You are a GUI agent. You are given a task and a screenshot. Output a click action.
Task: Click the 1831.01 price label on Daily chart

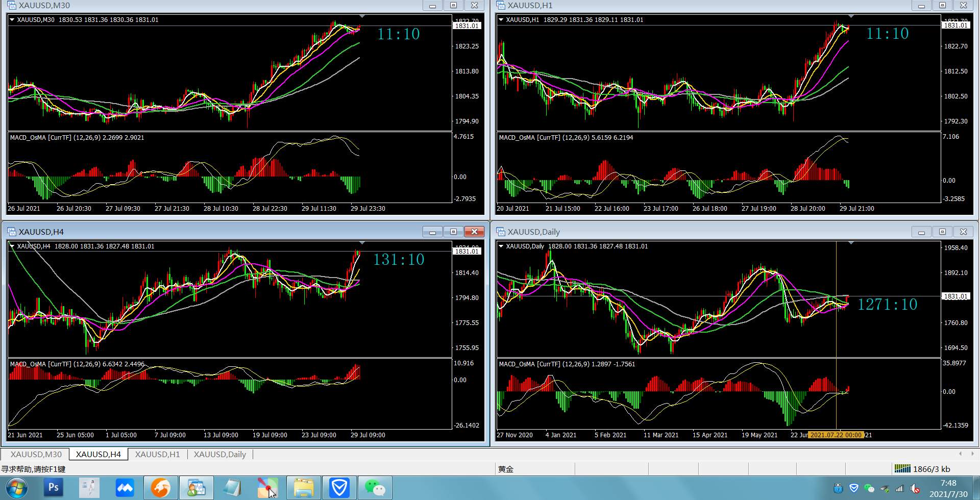[955, 296]
